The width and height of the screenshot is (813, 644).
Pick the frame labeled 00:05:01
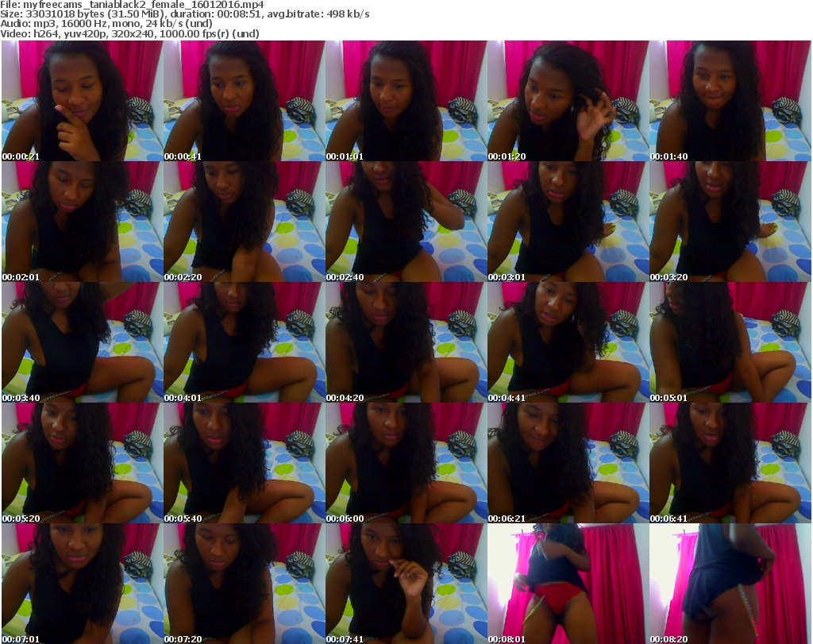click(730, 342)
